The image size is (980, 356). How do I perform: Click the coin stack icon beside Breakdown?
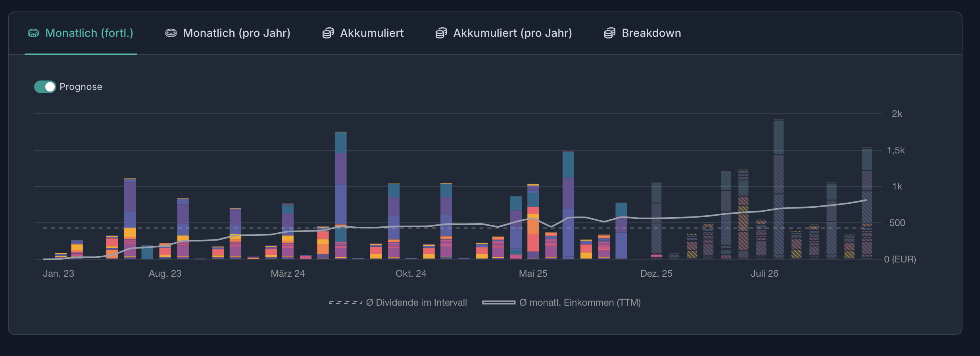pyautogui.click(x=609, y=33)
